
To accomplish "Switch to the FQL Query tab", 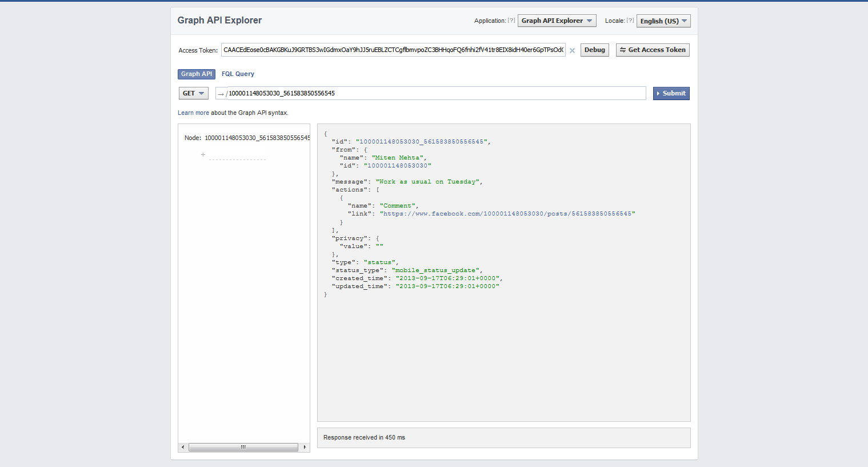I will coord(238,74).
